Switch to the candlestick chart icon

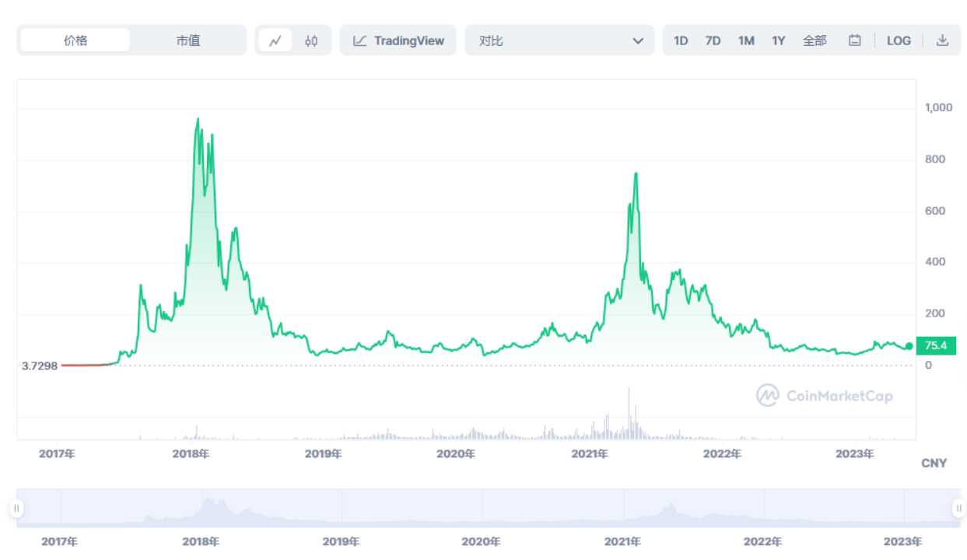point(311,40)
